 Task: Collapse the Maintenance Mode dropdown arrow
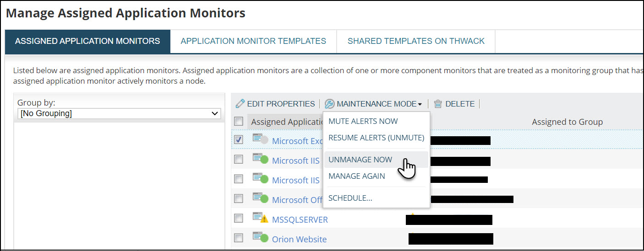[420, 105]
